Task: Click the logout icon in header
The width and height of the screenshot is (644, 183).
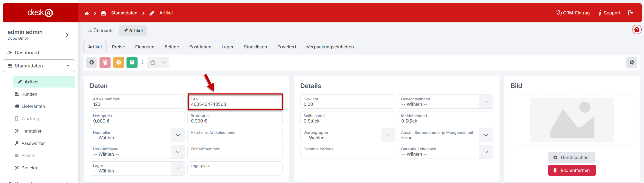Action: click(x=631, y=13)
